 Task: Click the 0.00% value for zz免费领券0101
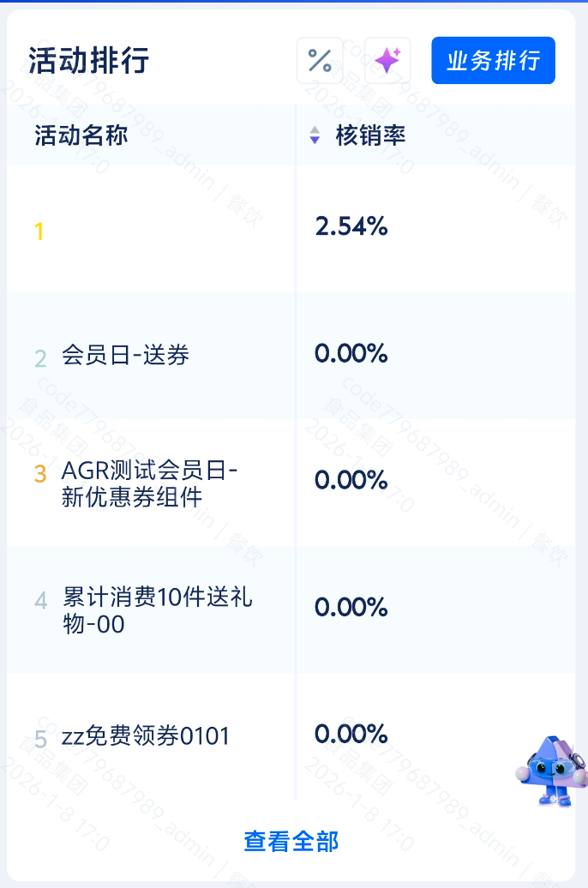pyautogui.click(x=351, y=734)
